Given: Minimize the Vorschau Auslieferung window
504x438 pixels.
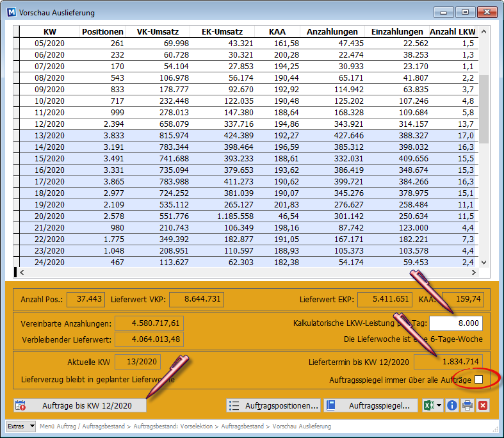Looking at the screenshot, I should tap(444, 13).
